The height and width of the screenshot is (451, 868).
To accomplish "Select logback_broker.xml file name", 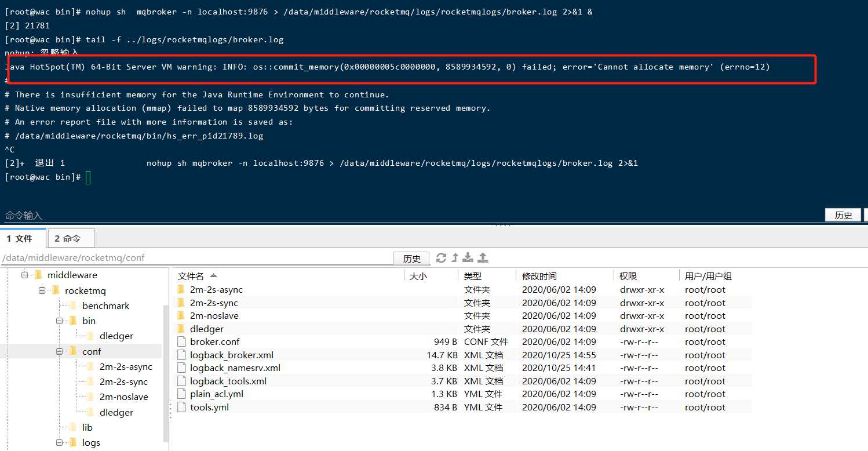I will pos(232,355).
